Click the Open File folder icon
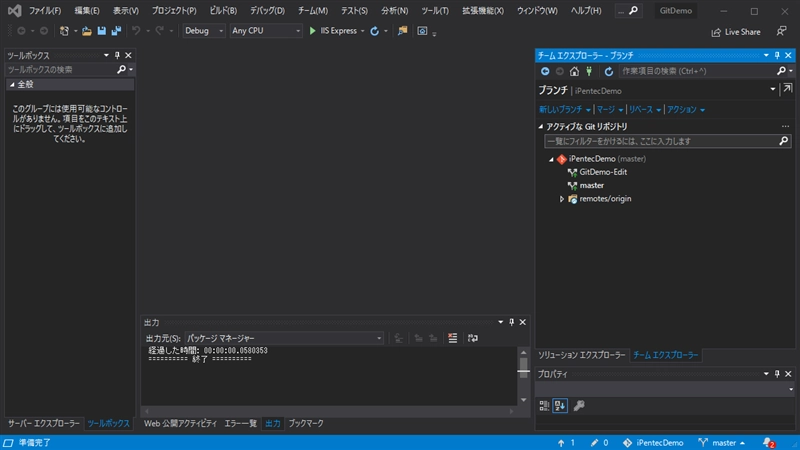 coord(87,31)
